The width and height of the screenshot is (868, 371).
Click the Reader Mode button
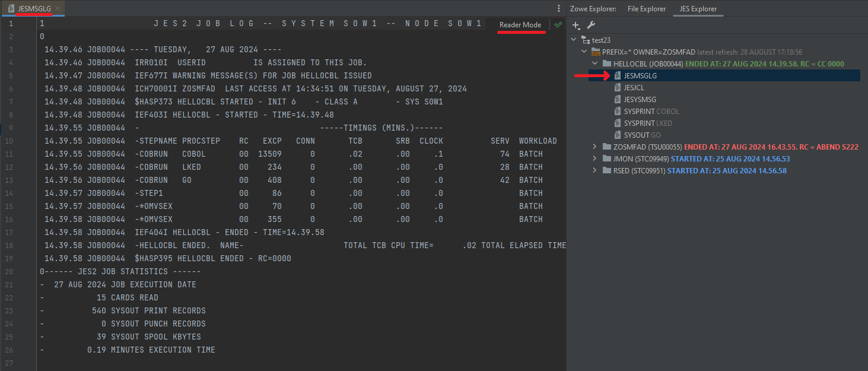[x=521, y=24]
